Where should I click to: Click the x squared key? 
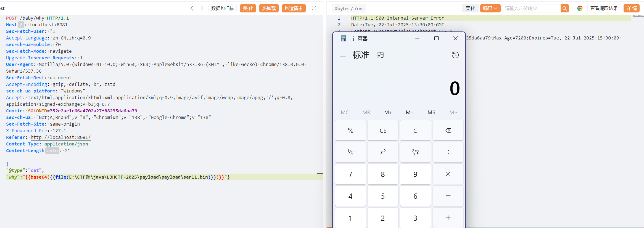pos(383,152)
